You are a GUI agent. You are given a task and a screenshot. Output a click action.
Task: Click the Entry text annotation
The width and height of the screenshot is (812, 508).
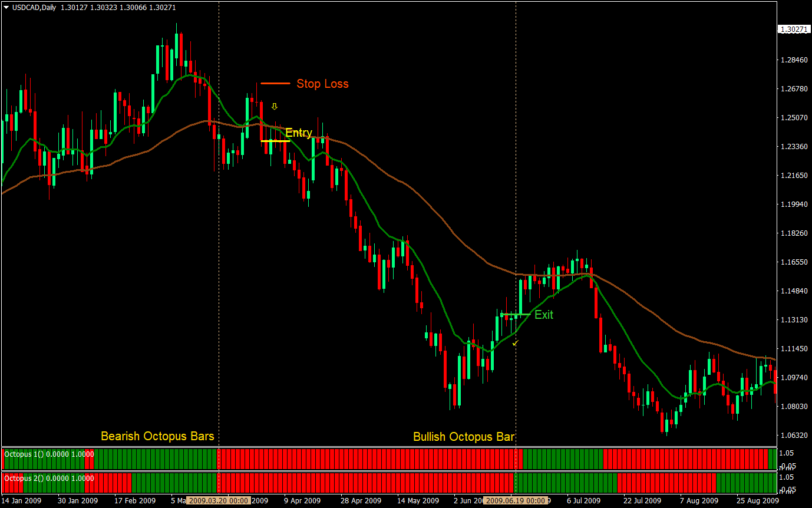pyautogui.click(x=298, y=133)
